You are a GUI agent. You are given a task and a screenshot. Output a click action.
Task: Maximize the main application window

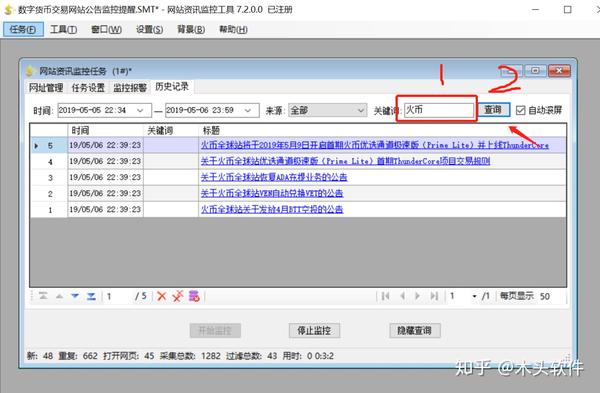tap(568, 10)
